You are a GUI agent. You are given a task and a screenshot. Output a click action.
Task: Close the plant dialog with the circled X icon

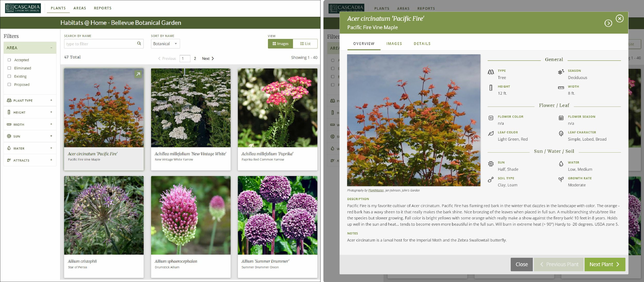tap(620, 19)
